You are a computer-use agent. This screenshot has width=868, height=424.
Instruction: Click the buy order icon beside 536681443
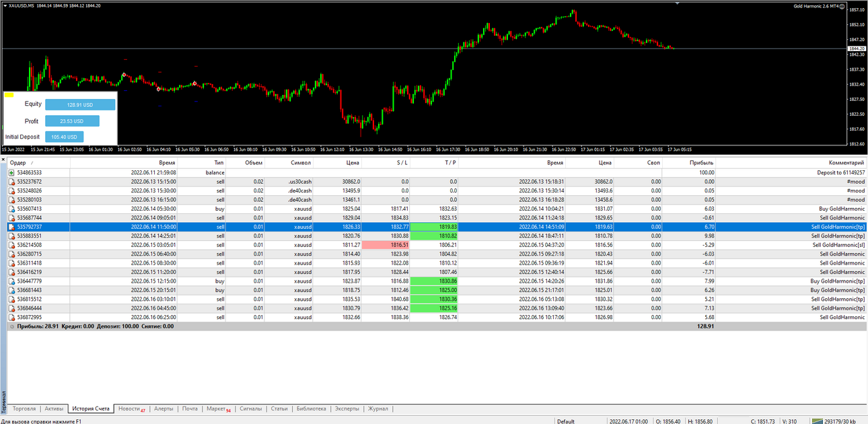[x=11, y=290]
